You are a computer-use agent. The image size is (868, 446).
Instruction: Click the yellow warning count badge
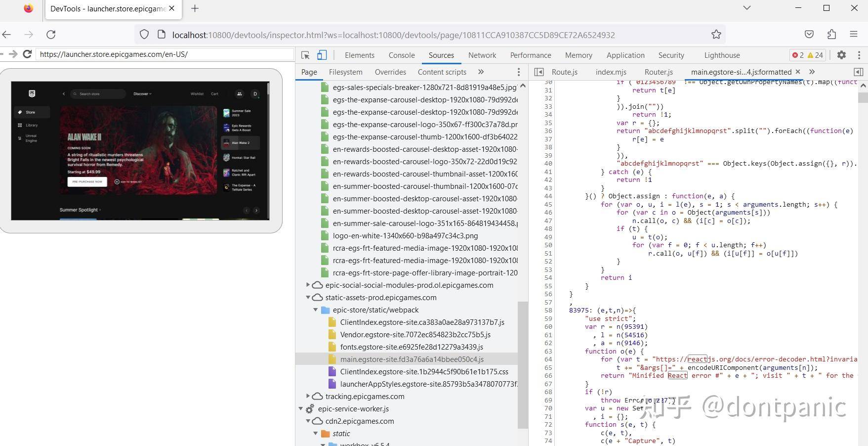815,55
